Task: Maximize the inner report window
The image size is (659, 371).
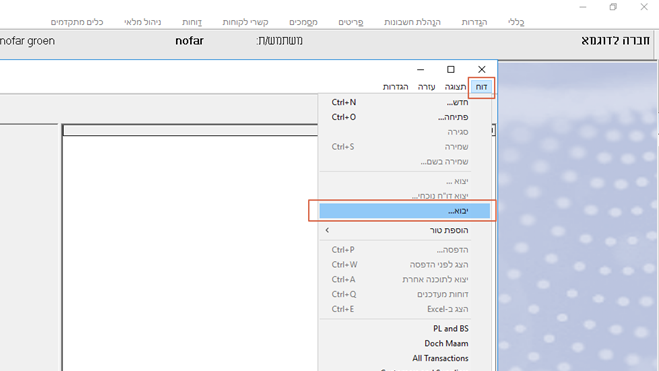Action: pos(451,69)
